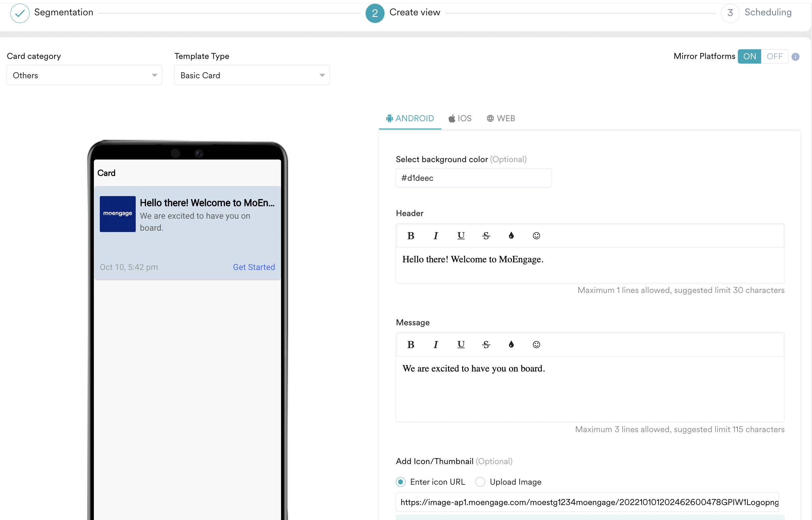Click Mirror Platforms info icon
Image resolution: width=812 pixels, height=520 pixels.
[x=795, y=57]
